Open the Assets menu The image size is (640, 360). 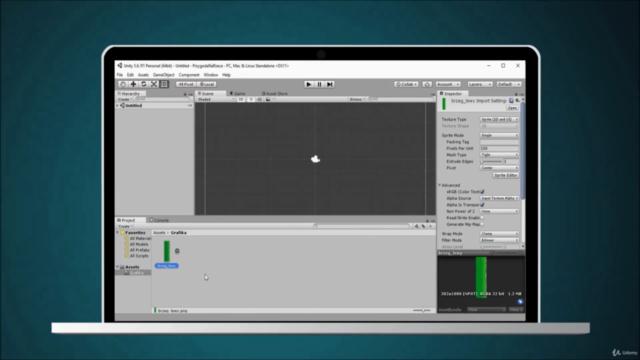point(143,75)
